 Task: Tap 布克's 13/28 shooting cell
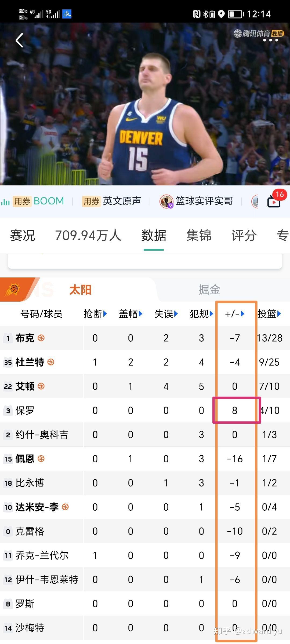tap(270, 338)
